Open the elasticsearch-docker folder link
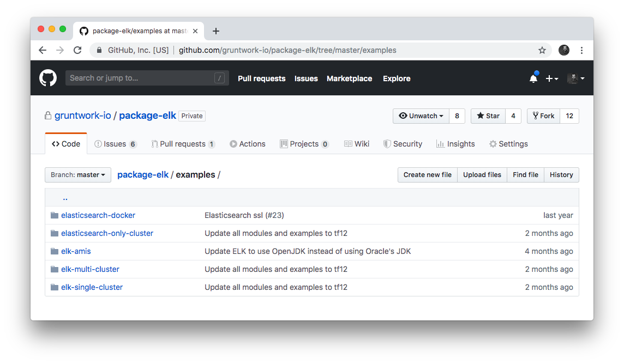 (x=98, y=215)
